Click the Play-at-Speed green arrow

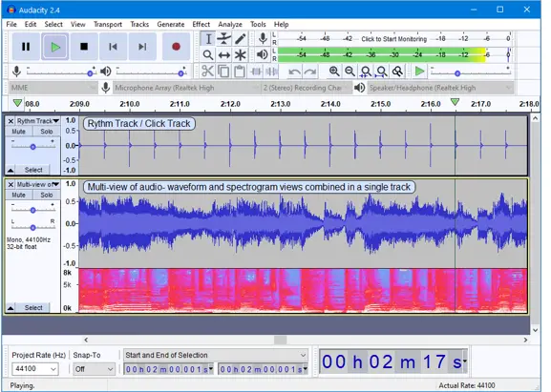[x=419, y=72]
